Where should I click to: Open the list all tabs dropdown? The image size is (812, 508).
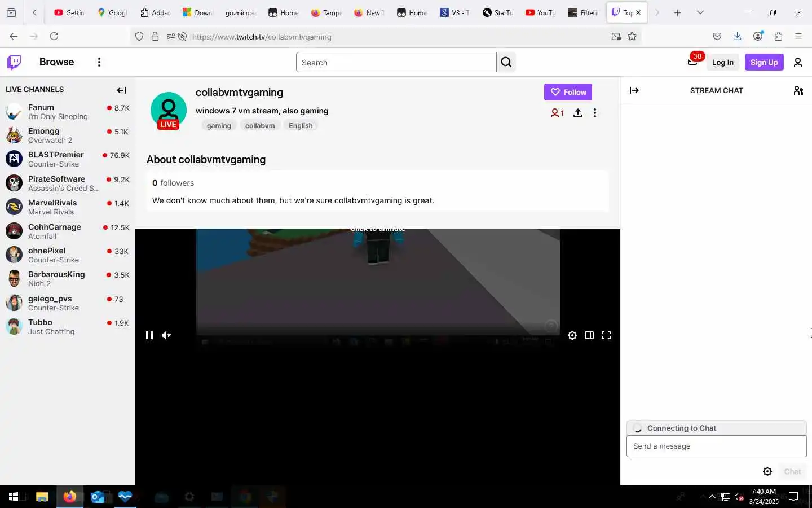click(700, 12)
